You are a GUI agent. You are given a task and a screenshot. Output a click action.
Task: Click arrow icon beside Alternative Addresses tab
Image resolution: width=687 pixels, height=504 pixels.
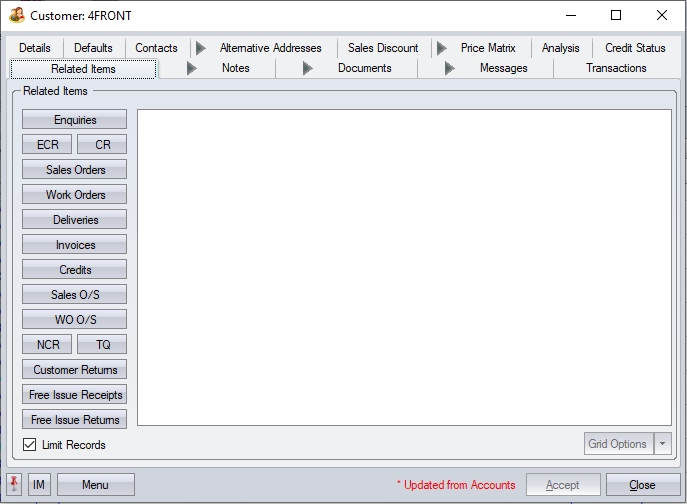click(x=201, y=48)
